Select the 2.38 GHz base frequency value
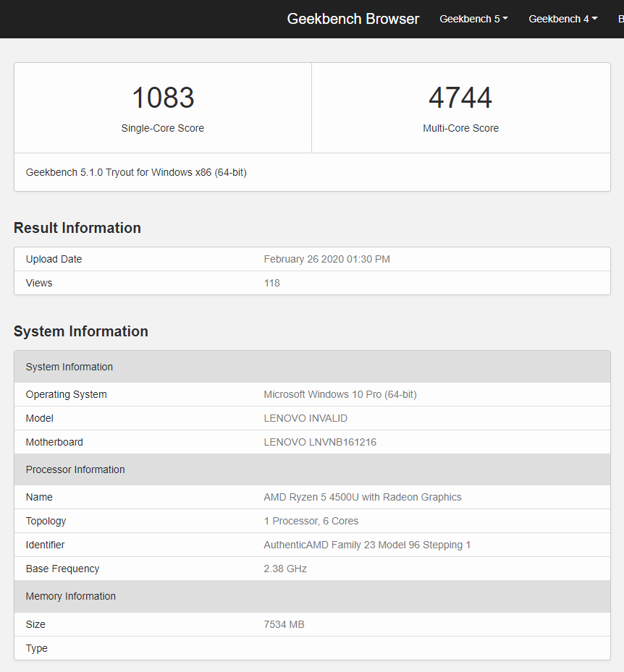This screenshot has width=624, height=672. pos(285,569)
